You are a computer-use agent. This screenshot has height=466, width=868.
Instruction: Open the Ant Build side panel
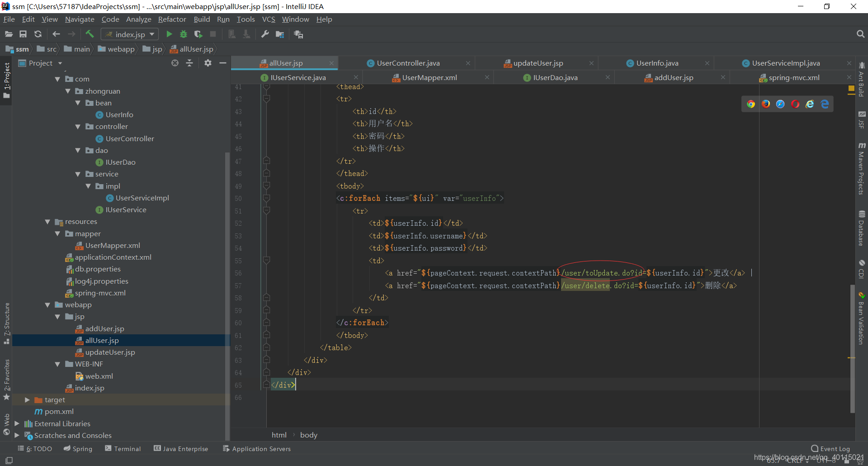coord(862,79)
